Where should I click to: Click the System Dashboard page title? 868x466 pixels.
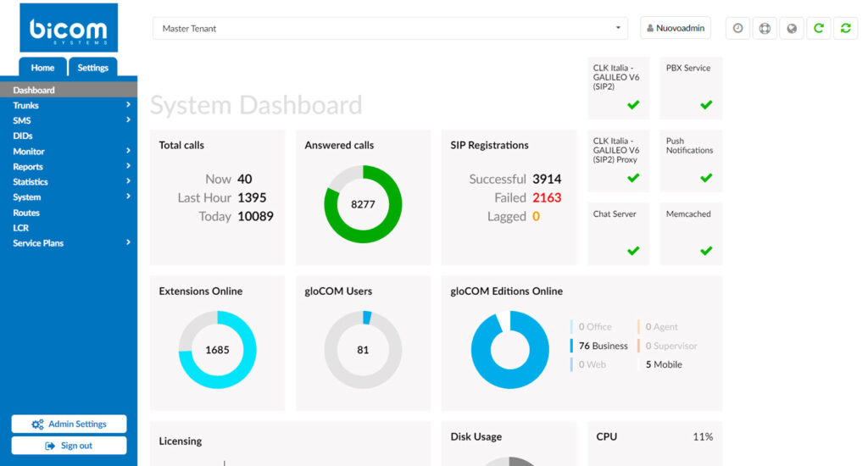pos(256,104)
